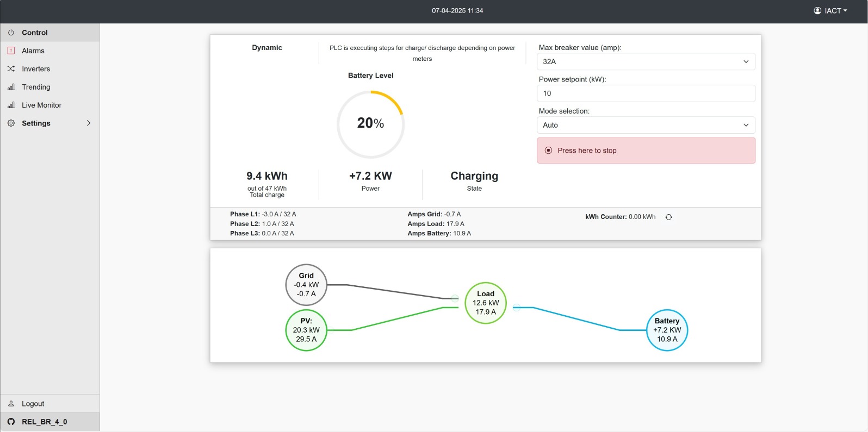The height and width of the screenshot is (432, 868).
Task: Click Press here to stop button
Action: tap(646, 151)
